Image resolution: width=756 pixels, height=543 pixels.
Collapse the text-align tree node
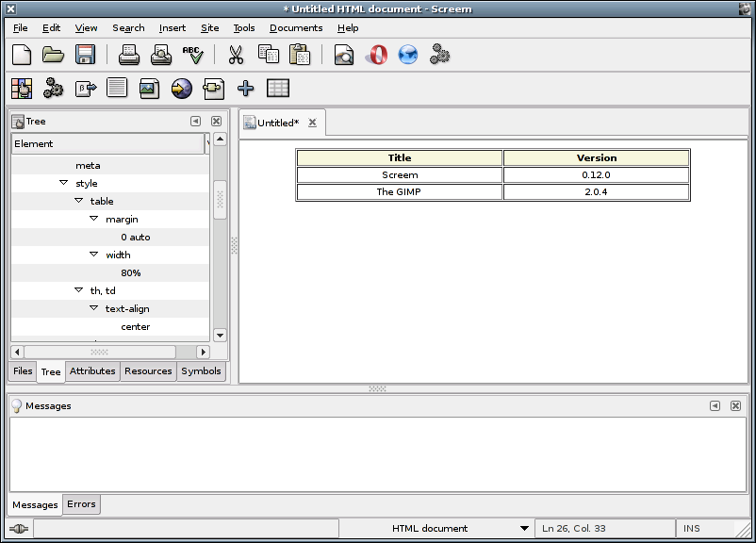[94, 307]
